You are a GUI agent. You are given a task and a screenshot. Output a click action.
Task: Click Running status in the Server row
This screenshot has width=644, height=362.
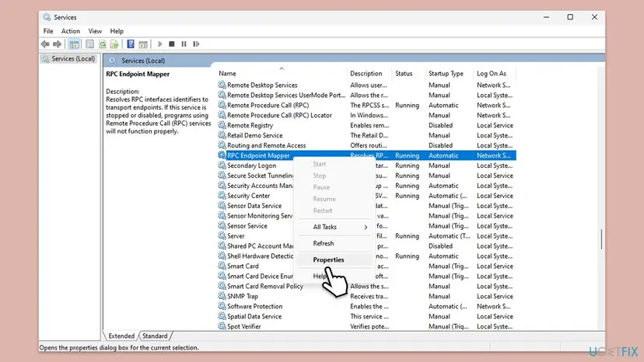pos(407,236)
